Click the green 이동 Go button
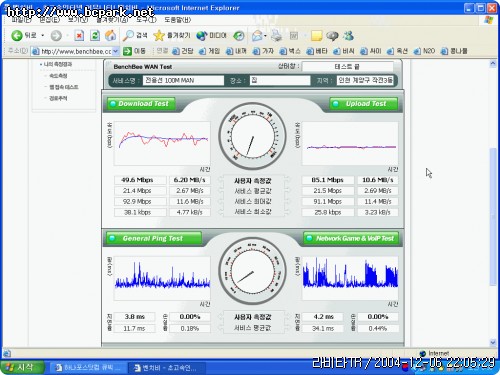The width and height of the screenshot is (500, 375). (x=135, y=51)
